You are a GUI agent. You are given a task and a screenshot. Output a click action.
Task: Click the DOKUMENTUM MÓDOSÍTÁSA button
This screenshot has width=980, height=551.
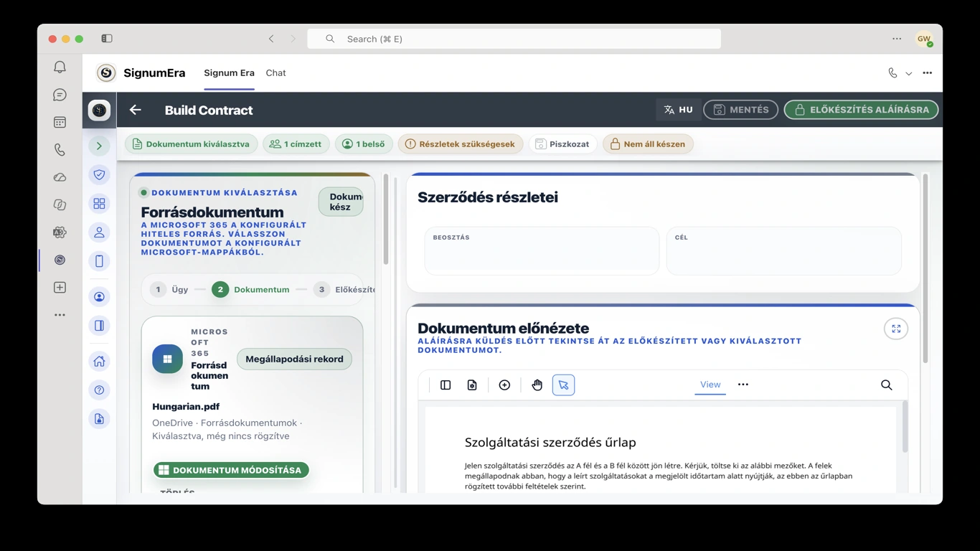tap(231, 470)
